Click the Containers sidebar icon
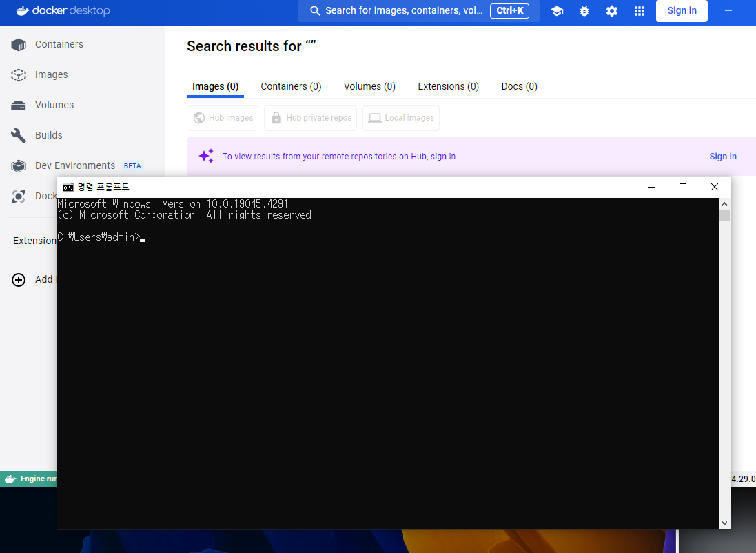This screenshot has height=553, width=756. pos(19,44)
